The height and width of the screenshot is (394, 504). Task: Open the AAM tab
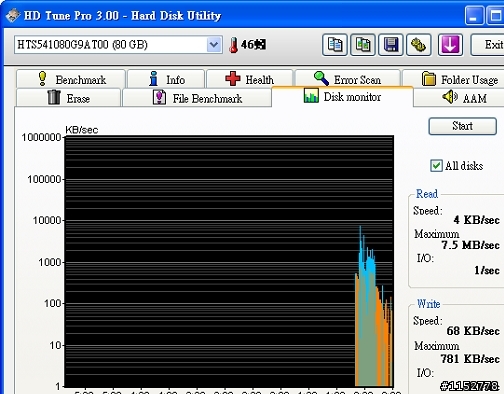[x=459, y=98]
